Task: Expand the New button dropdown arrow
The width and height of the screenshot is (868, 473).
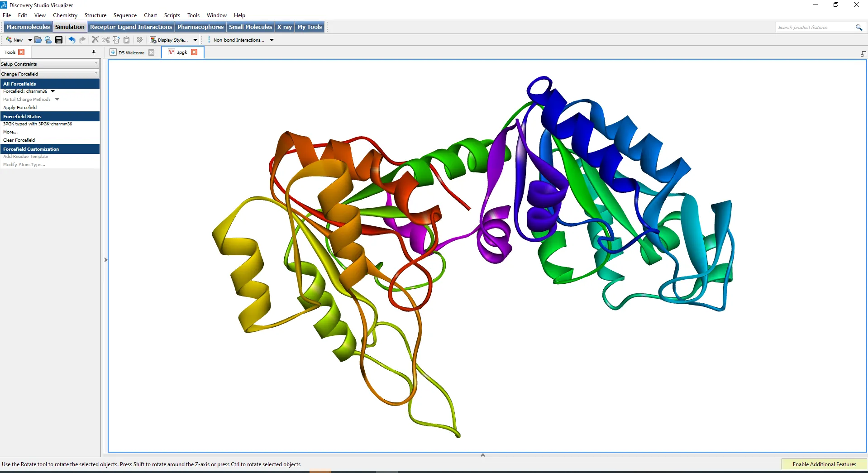Action: [30, 40]
